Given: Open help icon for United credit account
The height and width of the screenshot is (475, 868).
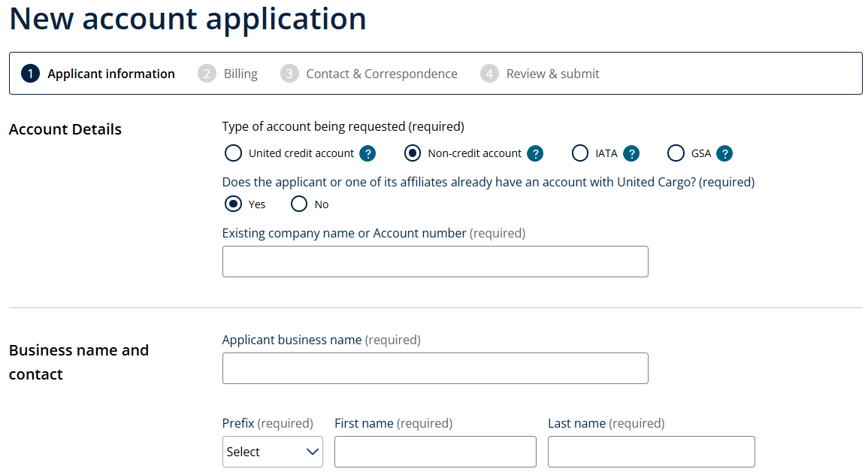Looking at the screenshot, I should coord(367,153).
